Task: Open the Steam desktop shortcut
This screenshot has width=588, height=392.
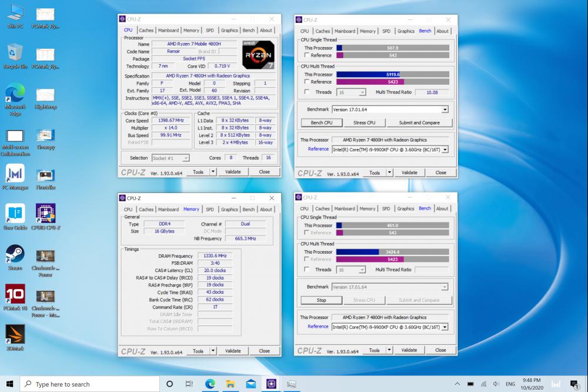Action: [x=15, y=257]
